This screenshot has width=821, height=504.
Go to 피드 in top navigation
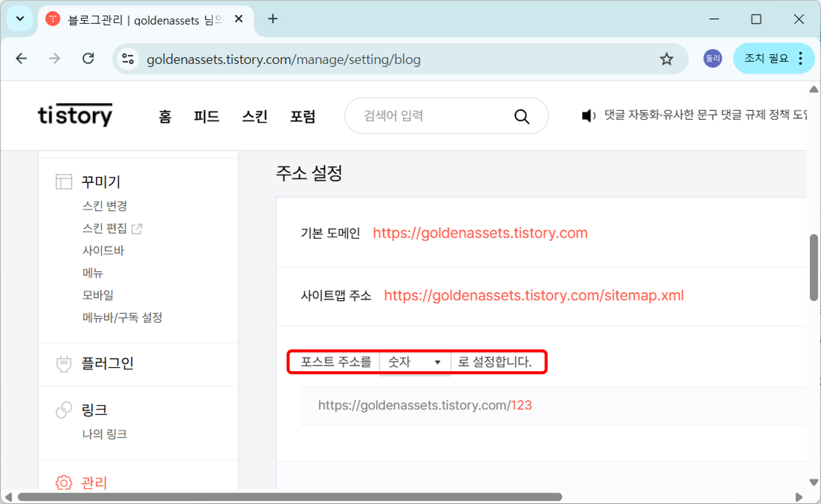click(206, 116)
